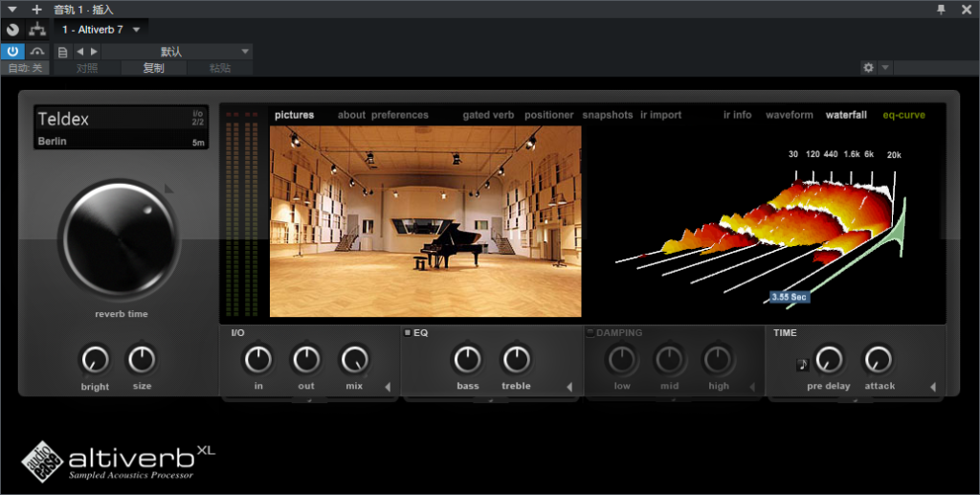Switch to the pictures tab
This screenshot has height=495, width=980.
point(295,115)
